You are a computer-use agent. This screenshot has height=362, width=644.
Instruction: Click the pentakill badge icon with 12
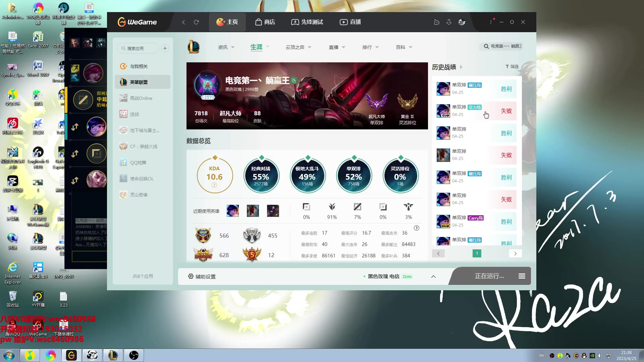pos(252,255)
